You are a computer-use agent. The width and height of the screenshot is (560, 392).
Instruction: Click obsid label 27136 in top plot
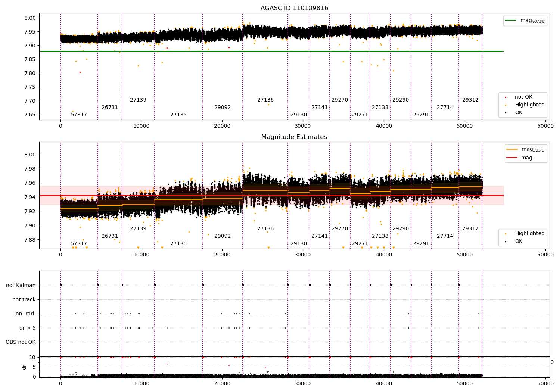click(x=265, y=100)
